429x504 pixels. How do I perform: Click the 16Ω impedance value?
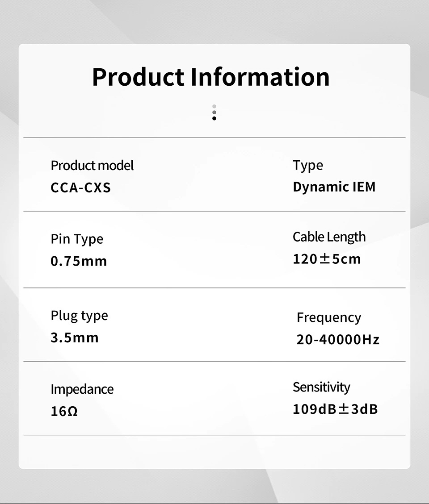tap(64, 411)
